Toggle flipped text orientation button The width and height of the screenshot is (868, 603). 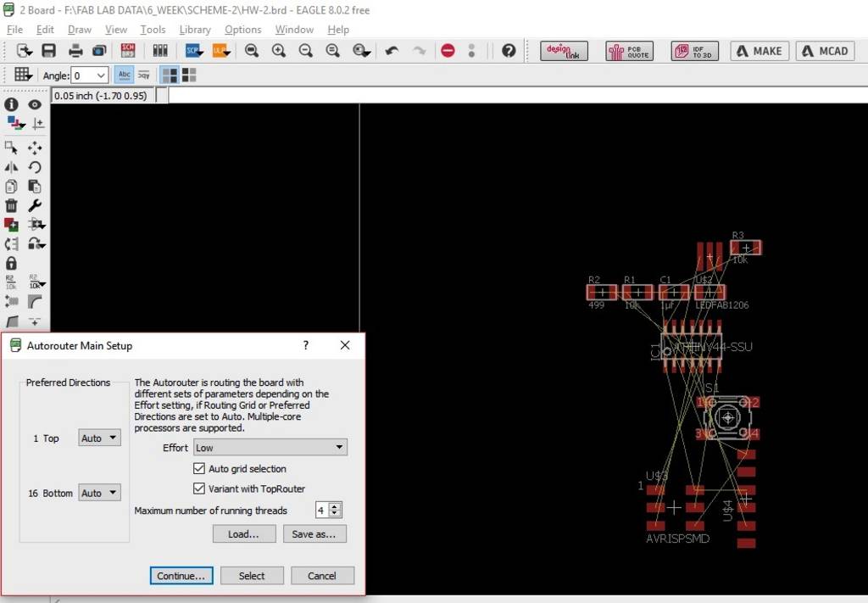click(x=144, y=75)
